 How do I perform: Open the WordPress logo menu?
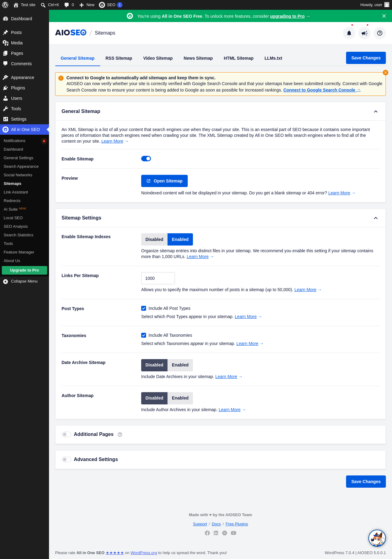click(5, 5)
